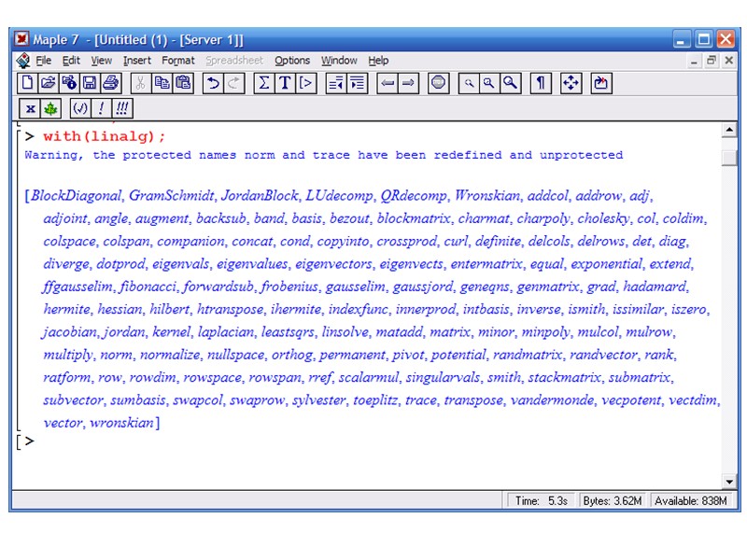
Task: Create a new worksheet with the New icon
Action: [27, 83]
